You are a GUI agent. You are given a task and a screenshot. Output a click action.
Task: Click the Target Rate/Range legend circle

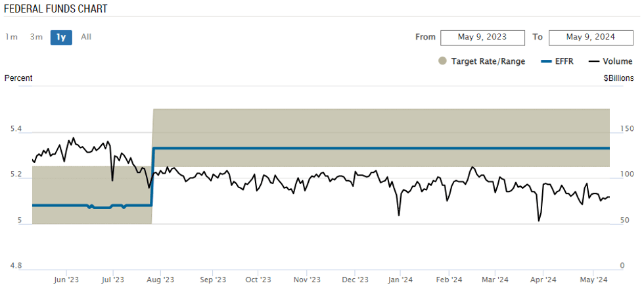442,61
